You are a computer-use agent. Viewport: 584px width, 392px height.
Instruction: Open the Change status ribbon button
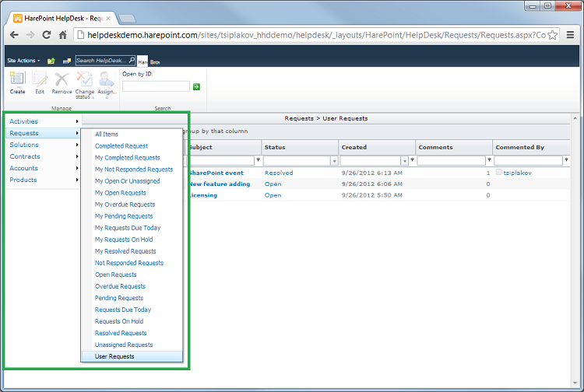click(85, 86)
